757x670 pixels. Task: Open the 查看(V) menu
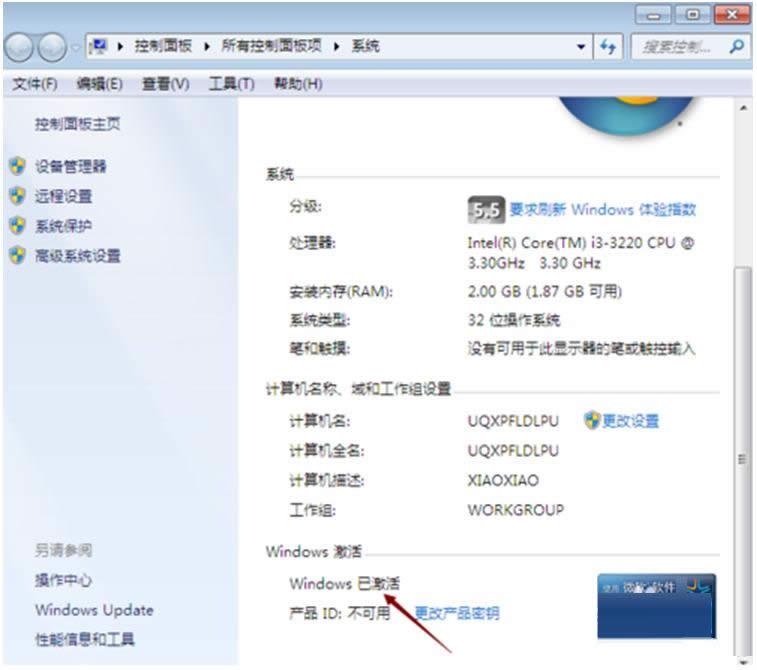pos(166,84)
